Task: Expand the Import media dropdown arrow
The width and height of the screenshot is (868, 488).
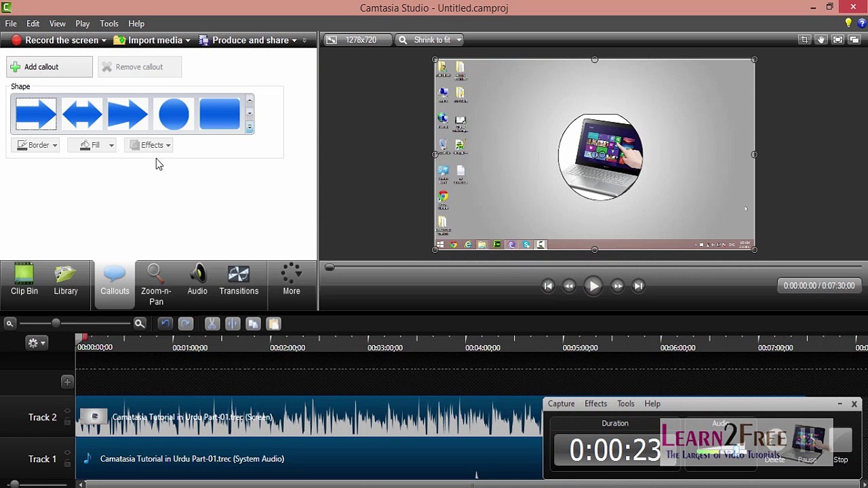Action: (188, 41)
